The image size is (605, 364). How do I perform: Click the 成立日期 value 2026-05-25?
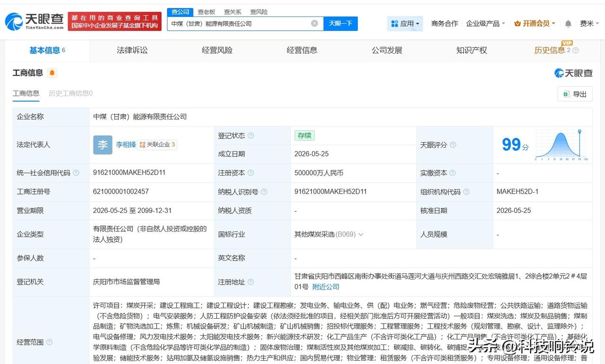click(311, 154)
